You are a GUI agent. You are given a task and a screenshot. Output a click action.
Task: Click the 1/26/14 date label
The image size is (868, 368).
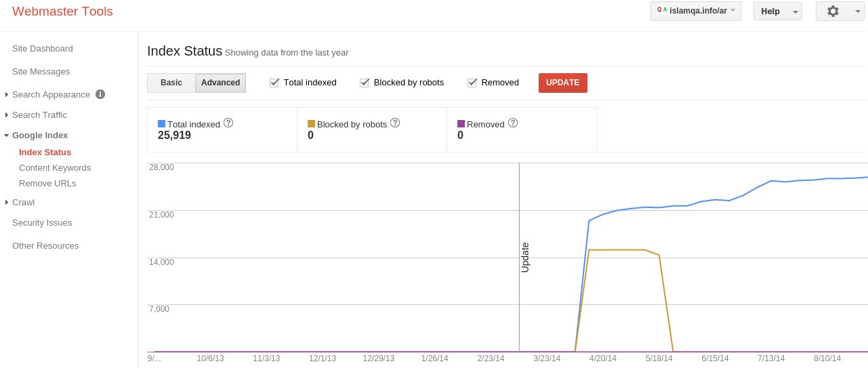pos(434,359)
